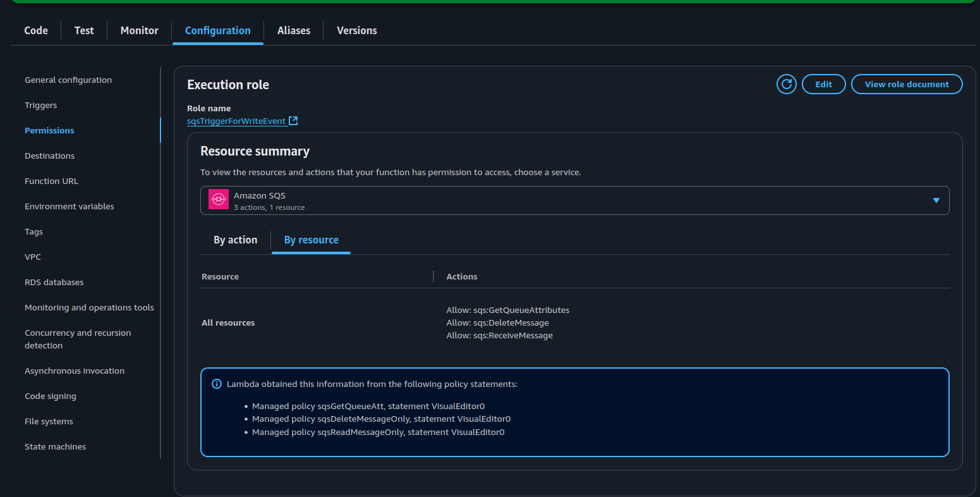The image size is (980, 497).
Task: Click the Resource column header
Action: (221, 277)
